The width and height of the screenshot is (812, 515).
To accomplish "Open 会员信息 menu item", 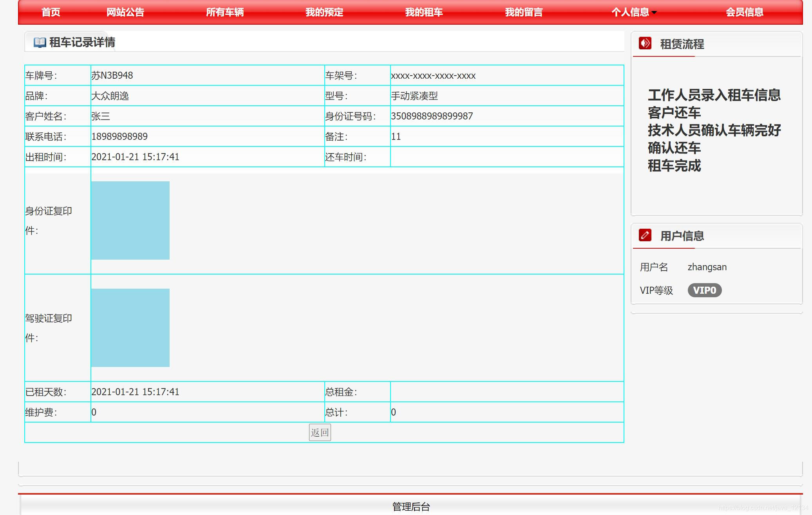I will click(x=745, y=12).
